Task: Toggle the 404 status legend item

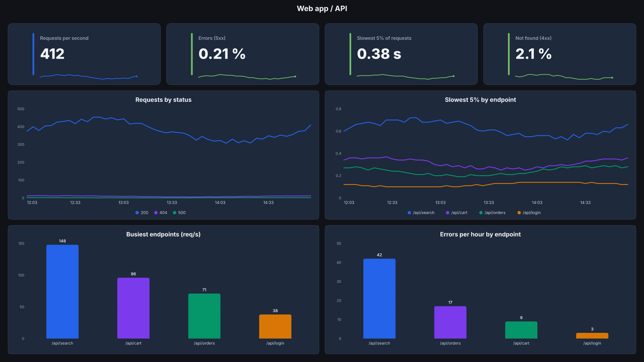Action: [x=161, y=213]
